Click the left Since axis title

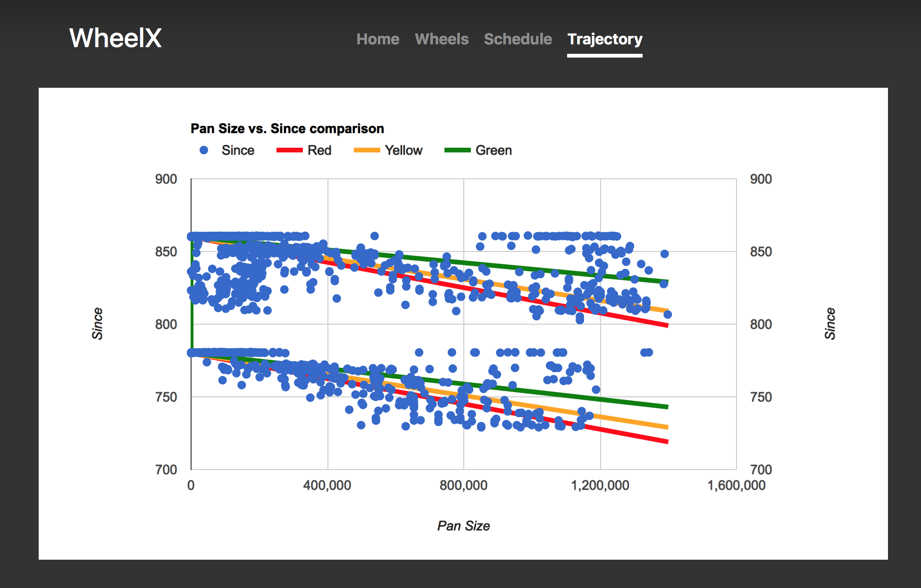coord(97,324)
